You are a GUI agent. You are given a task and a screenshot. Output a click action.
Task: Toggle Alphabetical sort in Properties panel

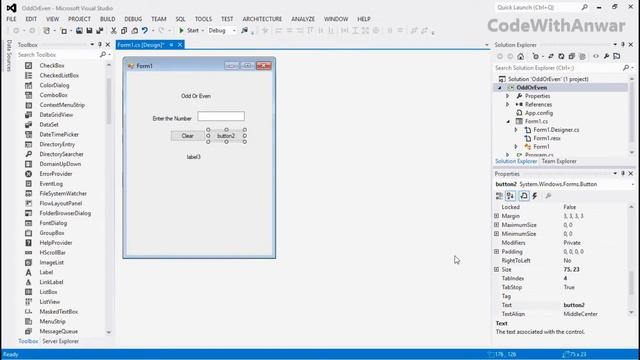pos(511,196)
